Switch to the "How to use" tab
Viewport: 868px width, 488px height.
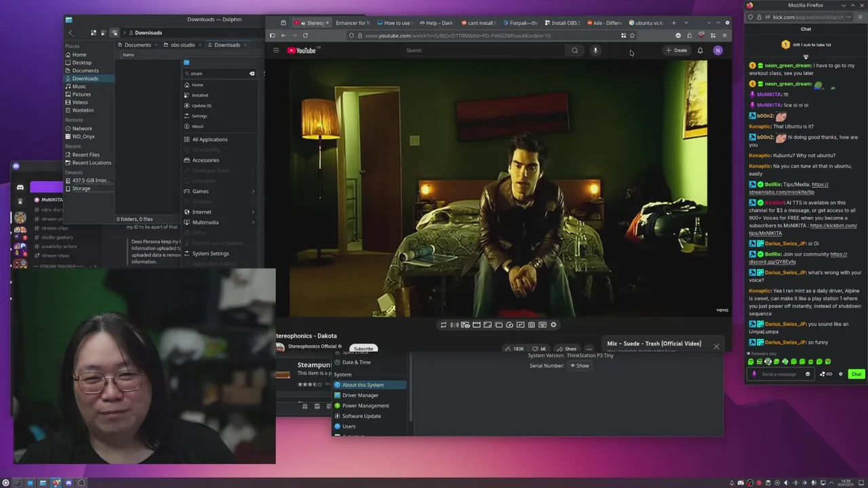coord(394,23)
